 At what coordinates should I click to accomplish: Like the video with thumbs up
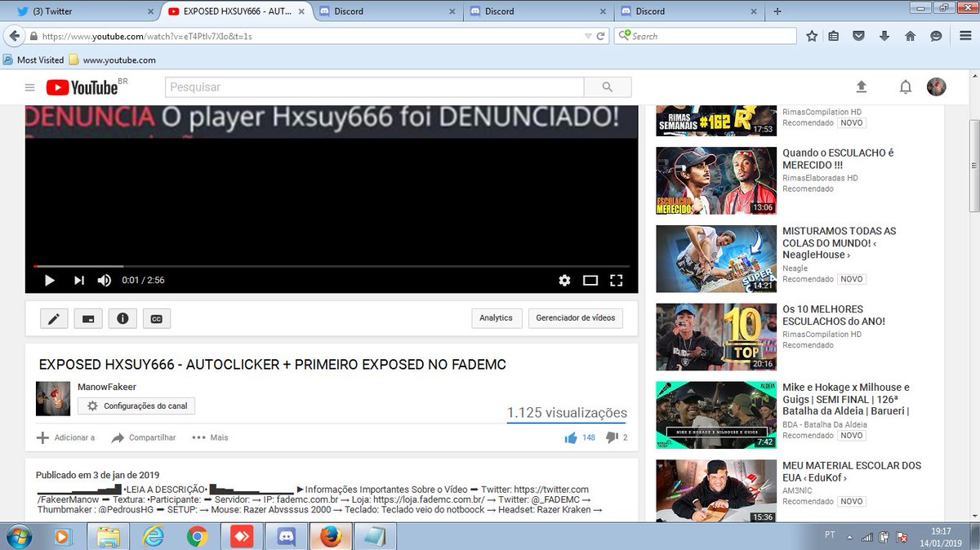pyautogui.click(x=571, y=438)
